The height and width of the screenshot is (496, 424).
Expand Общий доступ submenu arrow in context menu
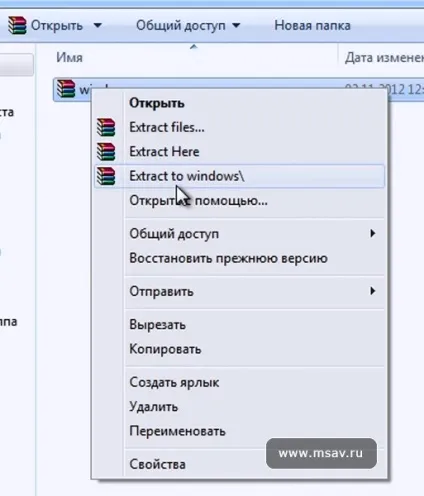click(x=373, y=233)
